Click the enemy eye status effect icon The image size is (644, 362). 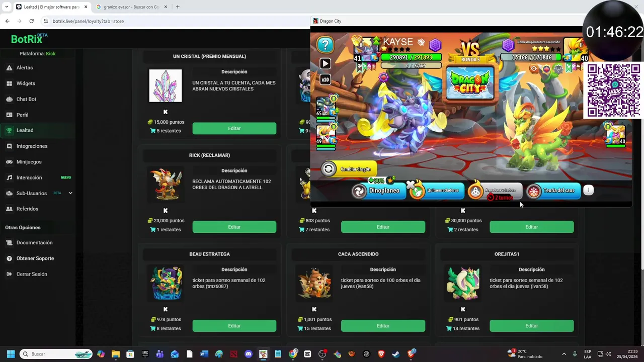coord(534,69)
